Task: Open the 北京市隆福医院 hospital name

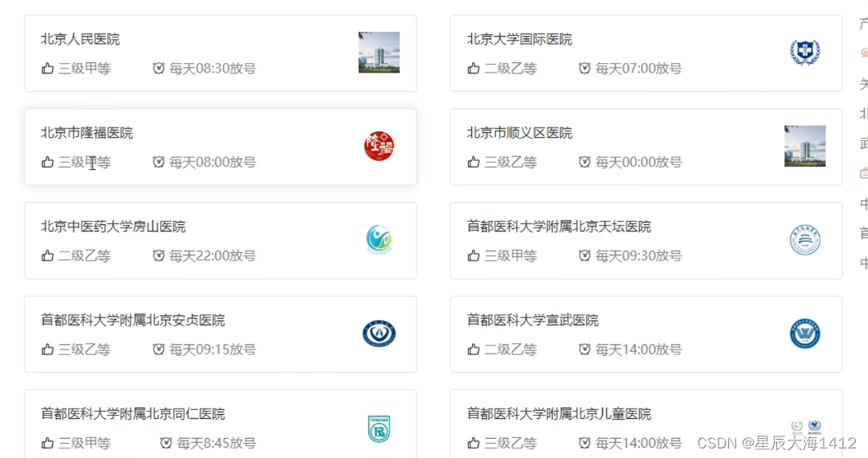Action: coord(87,132)
